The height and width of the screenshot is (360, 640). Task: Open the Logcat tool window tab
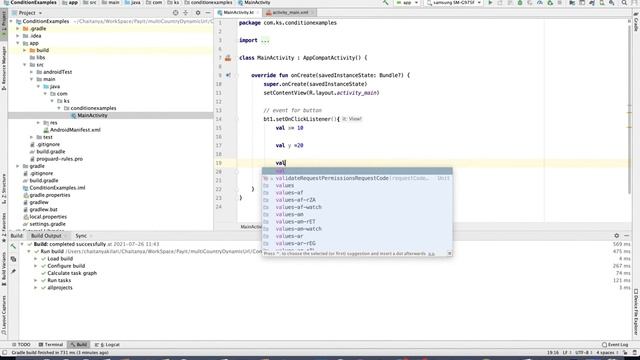tap(107, 344)
